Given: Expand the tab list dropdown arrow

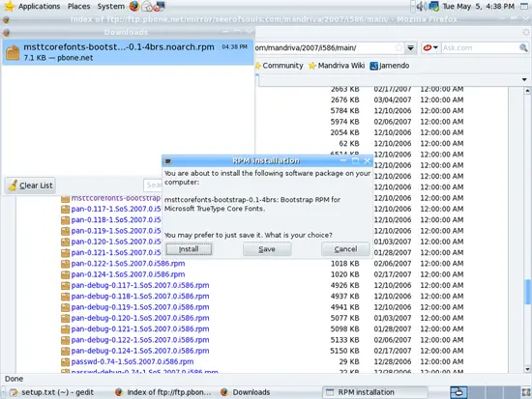Looking at the screenshot, I should [x=524, y=79].
